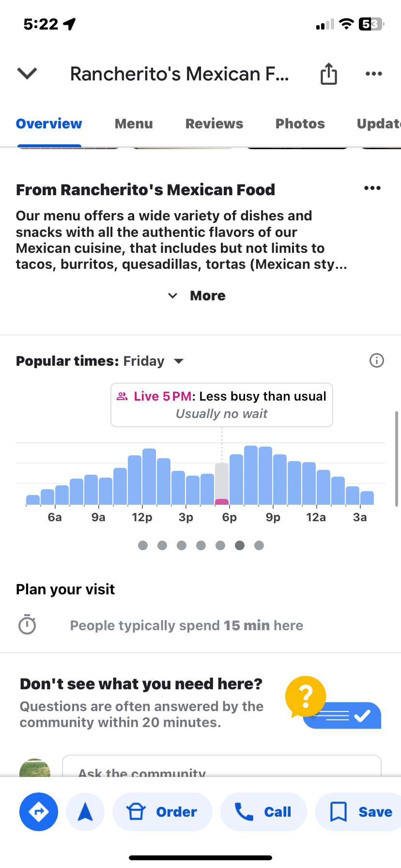401x868 pixels.
Task: Expand the description with More
Action: pos(199,295)
